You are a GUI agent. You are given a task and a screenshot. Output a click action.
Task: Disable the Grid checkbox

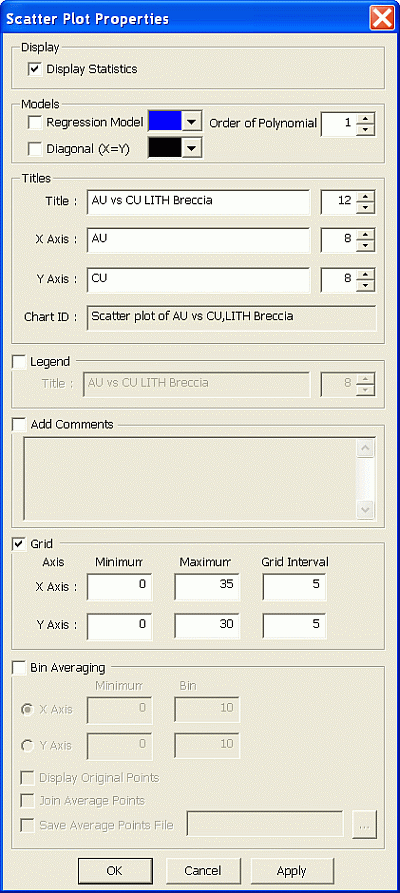point(19,544)
